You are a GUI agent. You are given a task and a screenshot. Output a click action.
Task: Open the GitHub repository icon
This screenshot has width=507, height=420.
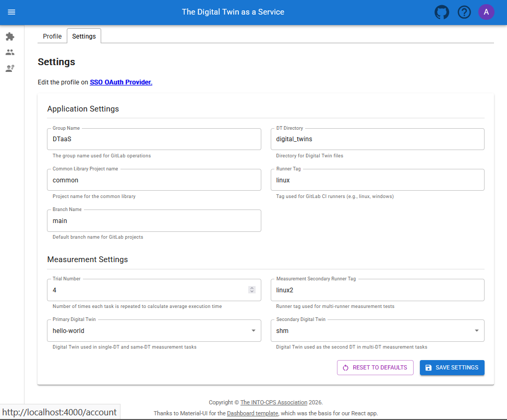442,13
